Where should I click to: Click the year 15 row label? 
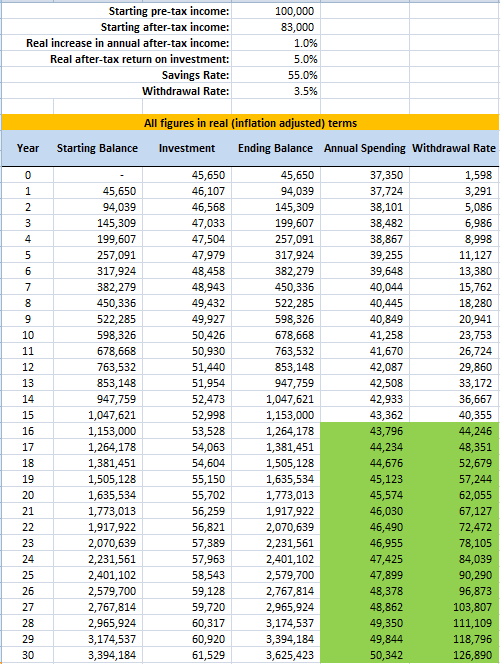(x=28, y=415)
